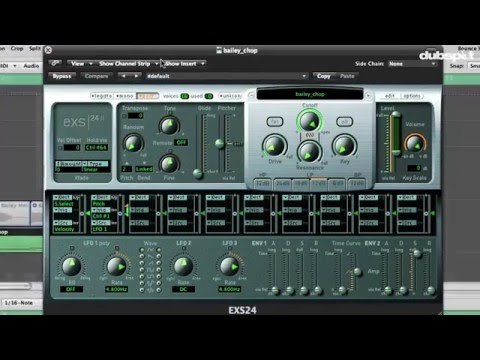480x360 pixels.
Task: Toggle unison mode
Action: tap(230, 96)
